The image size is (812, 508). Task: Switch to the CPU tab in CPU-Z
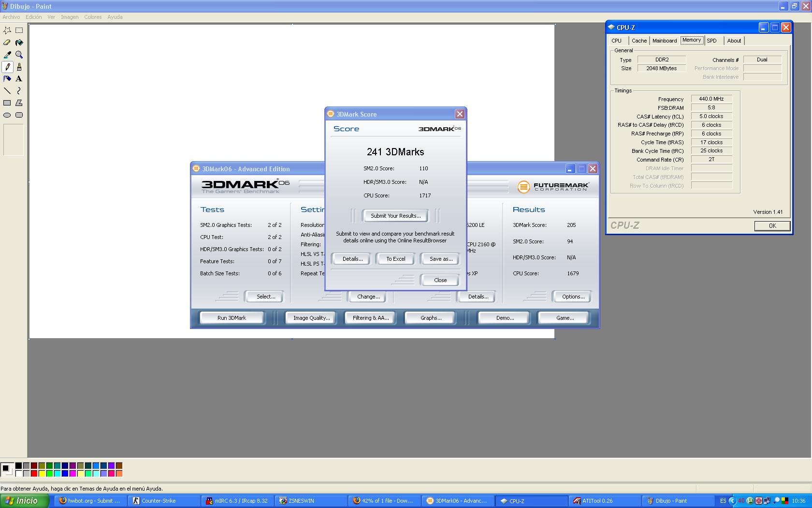tap(617, 41)
